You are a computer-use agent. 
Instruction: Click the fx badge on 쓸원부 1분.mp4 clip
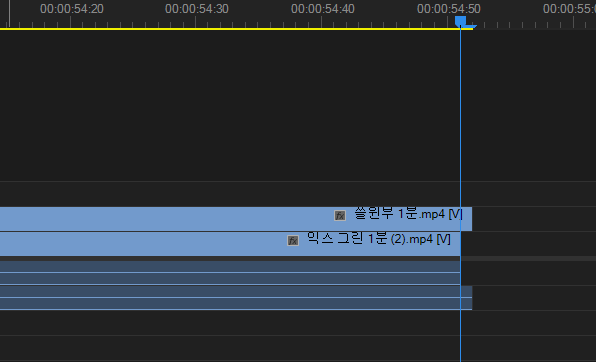(340, 216)
